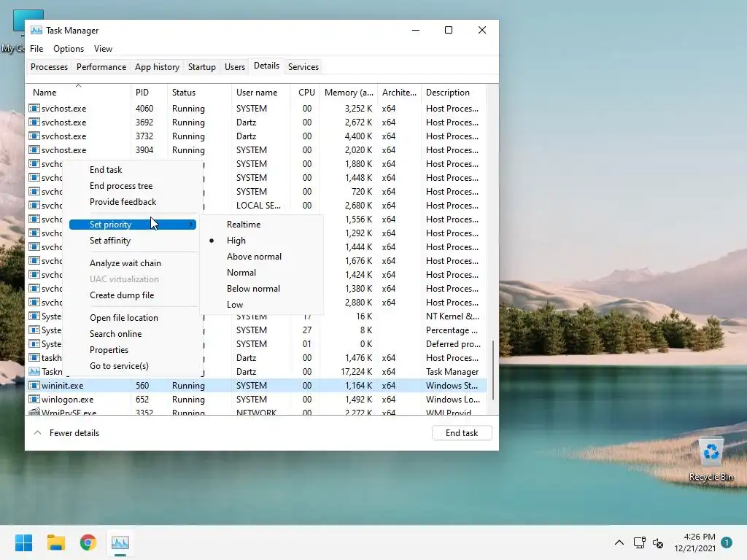The image size is (747, 560).
Task: Switch to the Startup tab
Action: pos(202,66)
